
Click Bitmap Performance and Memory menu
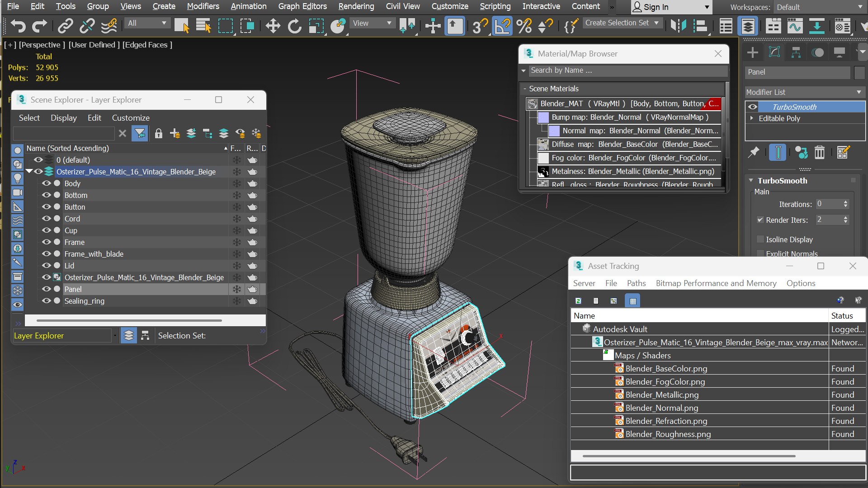(x=716, y=283)
